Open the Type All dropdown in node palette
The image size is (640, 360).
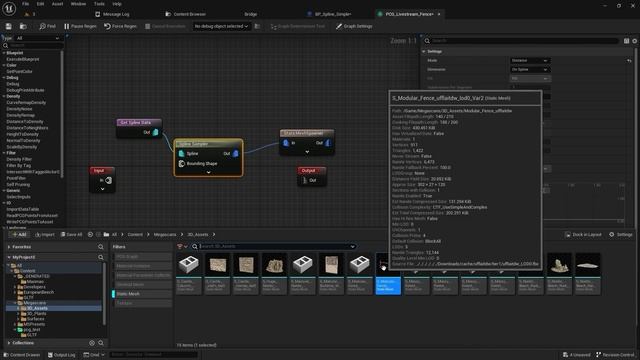pyautogui.click(x=38, y=38)
